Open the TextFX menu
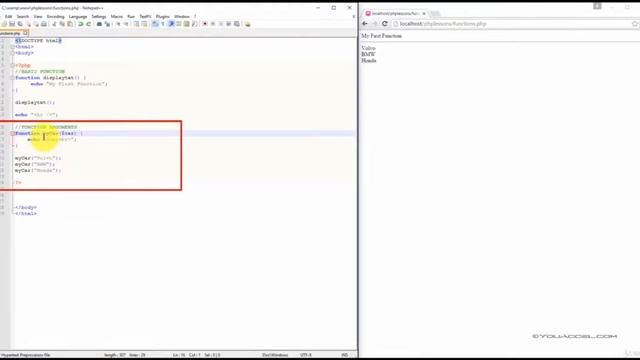Viewport: 640px width, 360px height. tap(145, 16)
